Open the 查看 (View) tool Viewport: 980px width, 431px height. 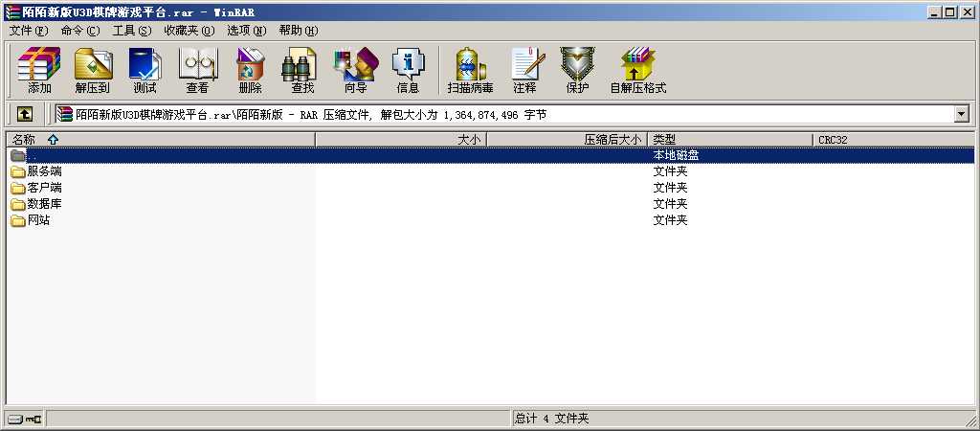pos(197,69)
